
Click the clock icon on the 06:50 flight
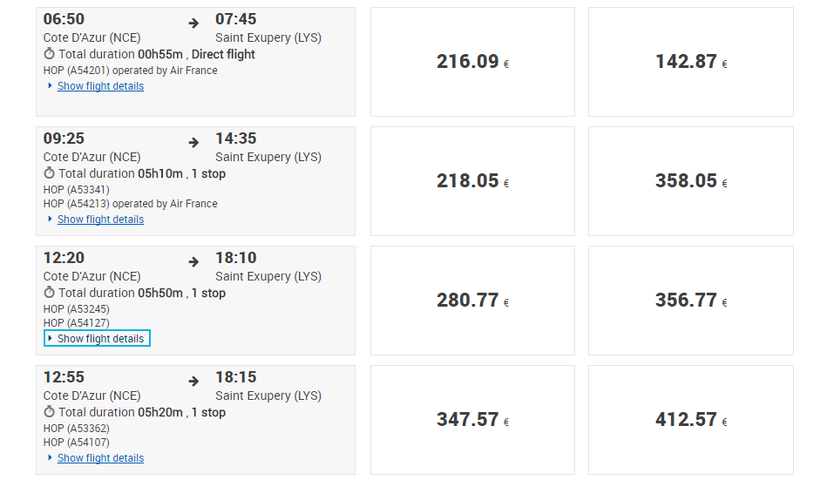(x=49, y=54)
